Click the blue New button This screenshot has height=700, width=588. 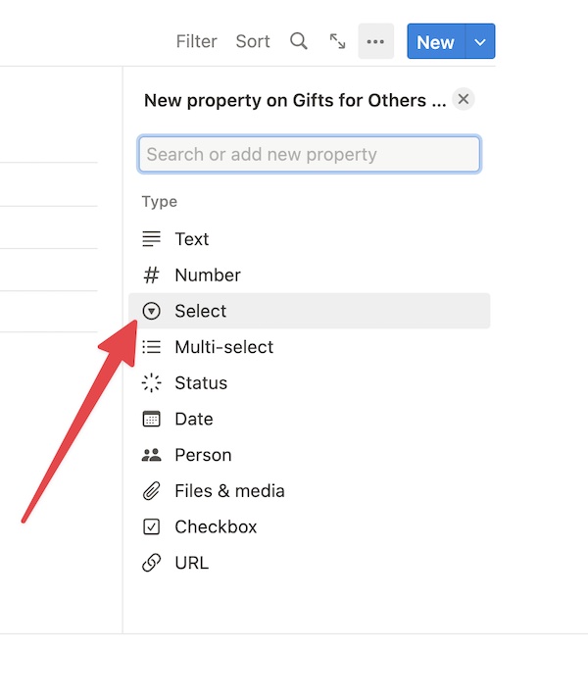pos(436,41)
